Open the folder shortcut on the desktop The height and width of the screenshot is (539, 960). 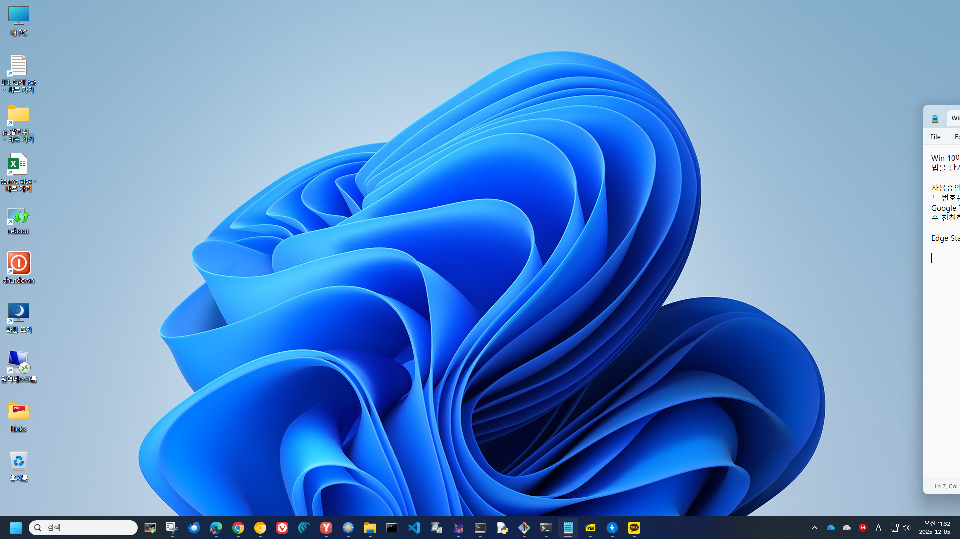pyautogui.click(x=18, y=123)
